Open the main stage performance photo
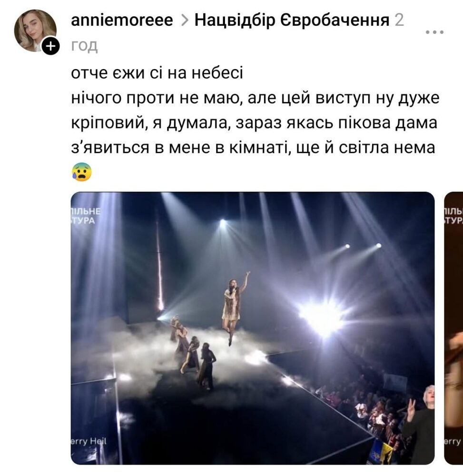Viewport: 463px width, 476px height. click(x=252, y=328)
